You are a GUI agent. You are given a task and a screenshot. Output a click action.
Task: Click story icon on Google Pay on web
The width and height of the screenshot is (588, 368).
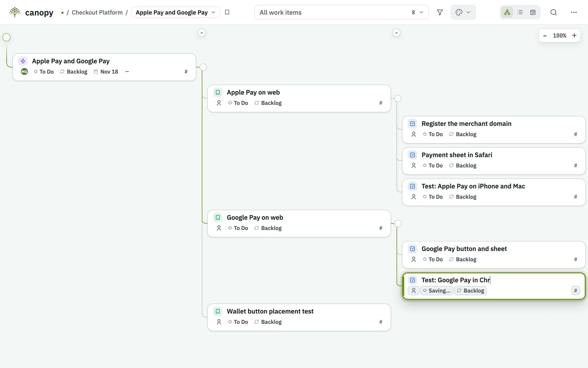[x=218, y=217]
